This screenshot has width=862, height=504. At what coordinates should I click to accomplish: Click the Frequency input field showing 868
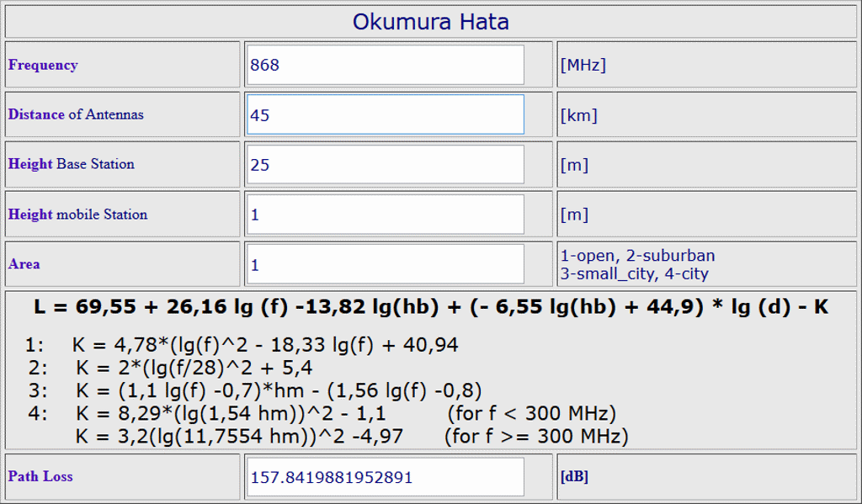[x=386, y=65]
